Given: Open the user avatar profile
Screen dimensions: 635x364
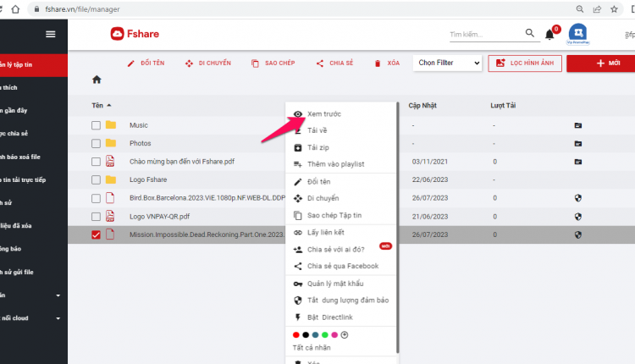Looking at the screenshot, I should [578, 33].
